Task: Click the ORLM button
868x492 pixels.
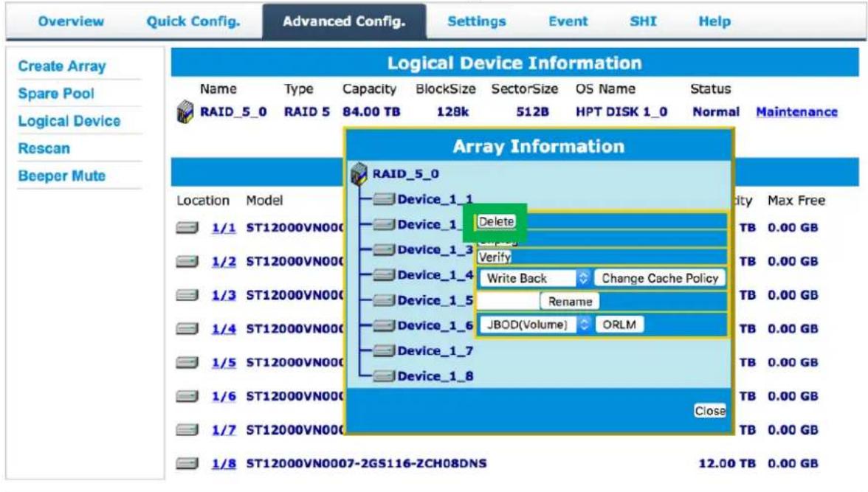Action: 619,325
